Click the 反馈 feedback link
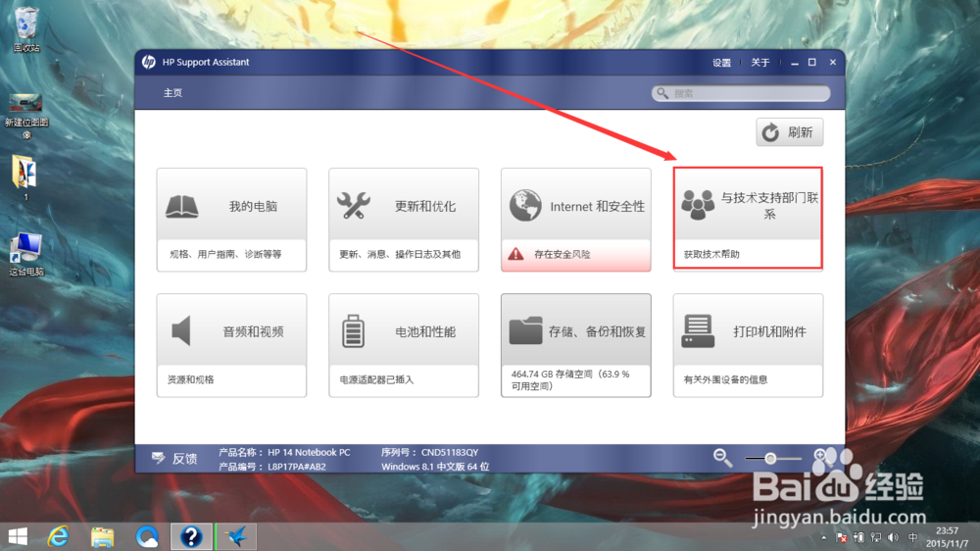The image size is (980, 551). tap(185, 459)
